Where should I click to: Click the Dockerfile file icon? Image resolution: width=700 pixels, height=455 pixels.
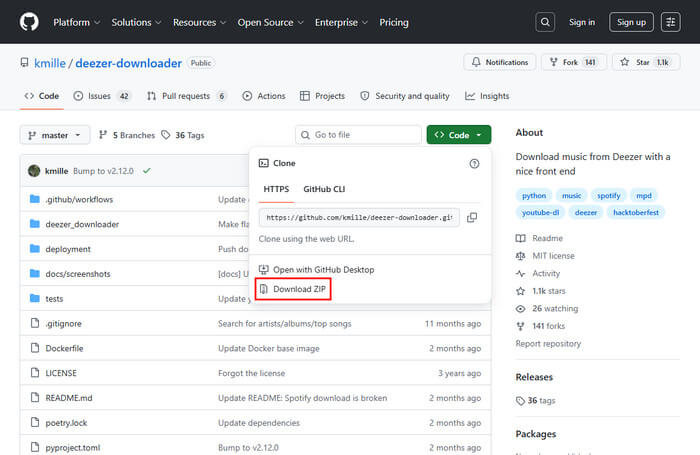coord(35,348)
